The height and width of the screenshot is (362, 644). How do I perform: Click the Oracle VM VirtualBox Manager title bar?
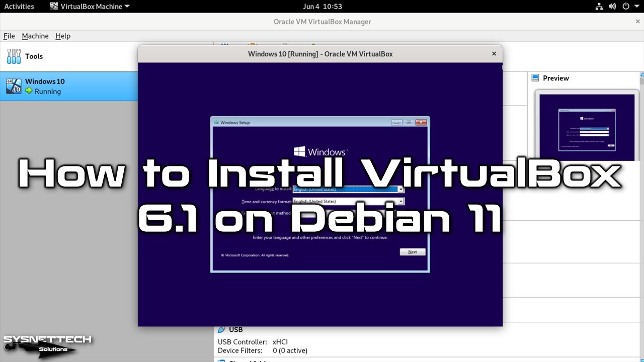322,22
